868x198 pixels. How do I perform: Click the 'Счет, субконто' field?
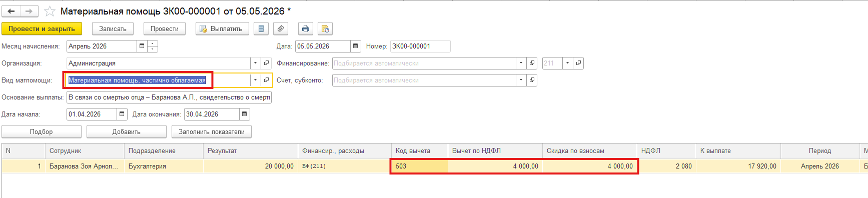(x=424, y=80)
